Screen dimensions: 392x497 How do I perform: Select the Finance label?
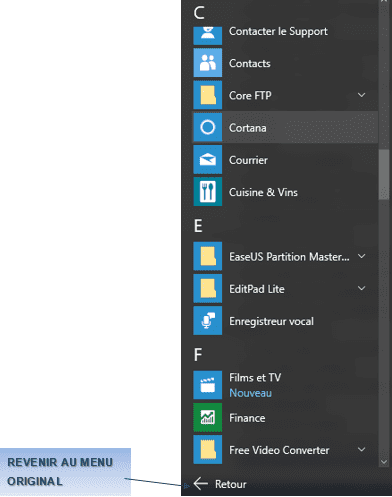(x=247, y=418)
